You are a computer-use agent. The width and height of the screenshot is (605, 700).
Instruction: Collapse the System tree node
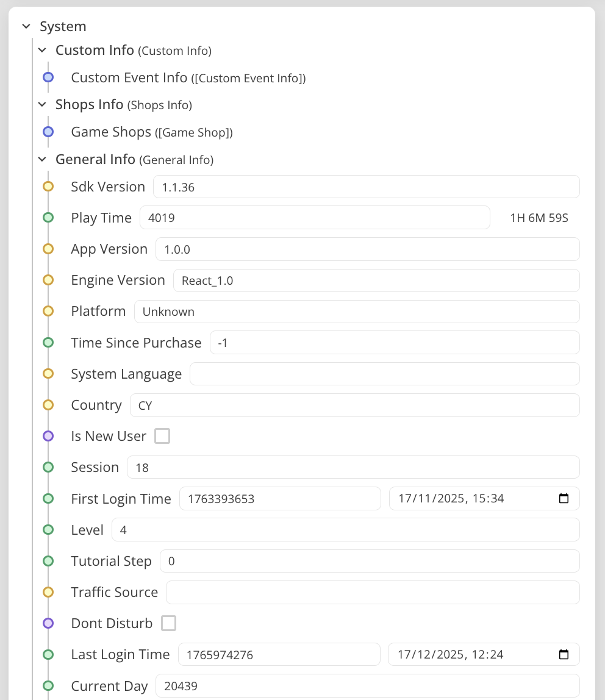[26, 26]
